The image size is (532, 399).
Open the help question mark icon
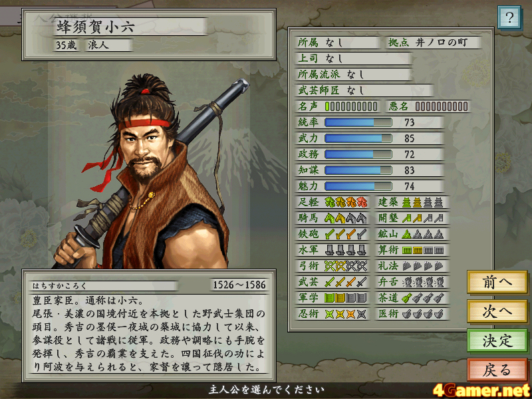(509, 17)
